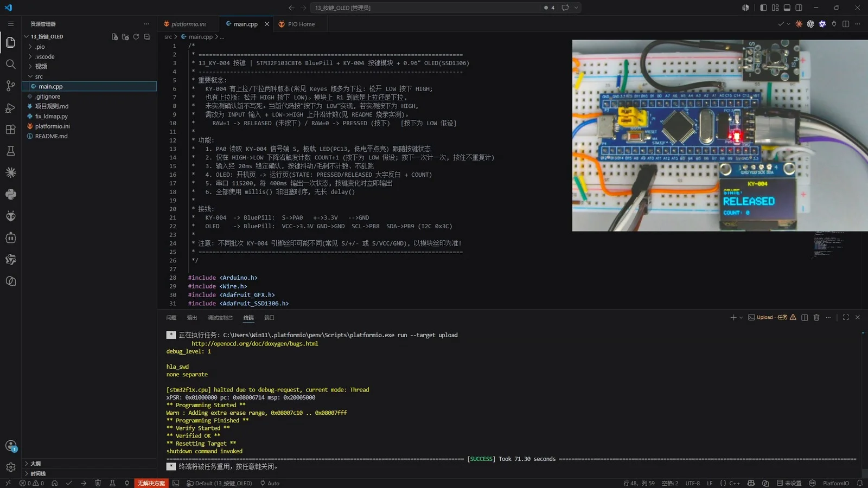Click the openocd.org bugs.html link

coord(255,344)
